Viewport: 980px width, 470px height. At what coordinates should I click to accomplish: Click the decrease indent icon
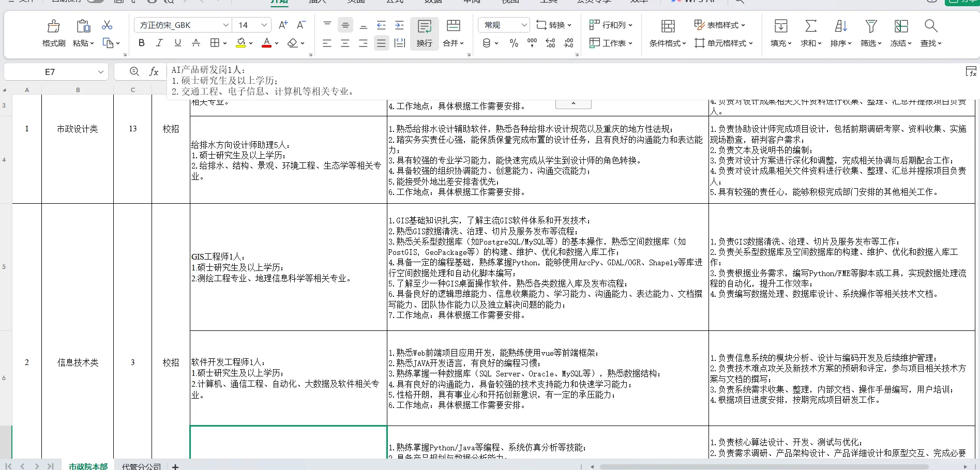pos(382,25)
